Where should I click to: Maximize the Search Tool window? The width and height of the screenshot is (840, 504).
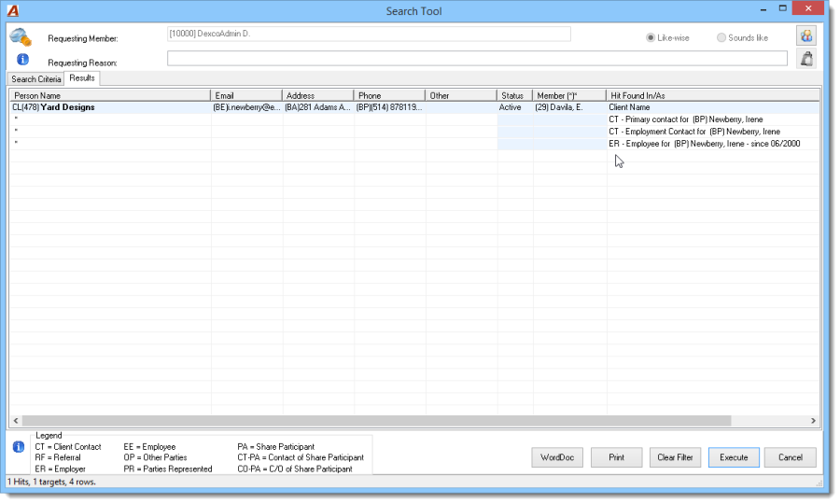pos(783,8)
